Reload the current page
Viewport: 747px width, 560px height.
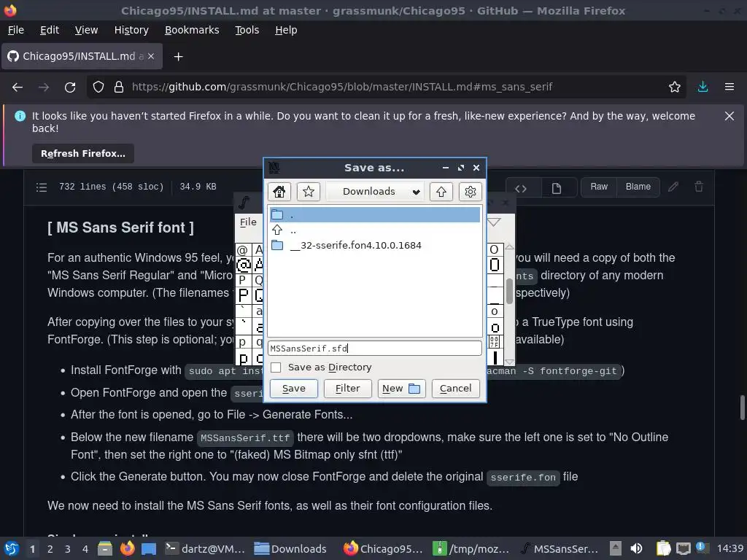(70, 87)
